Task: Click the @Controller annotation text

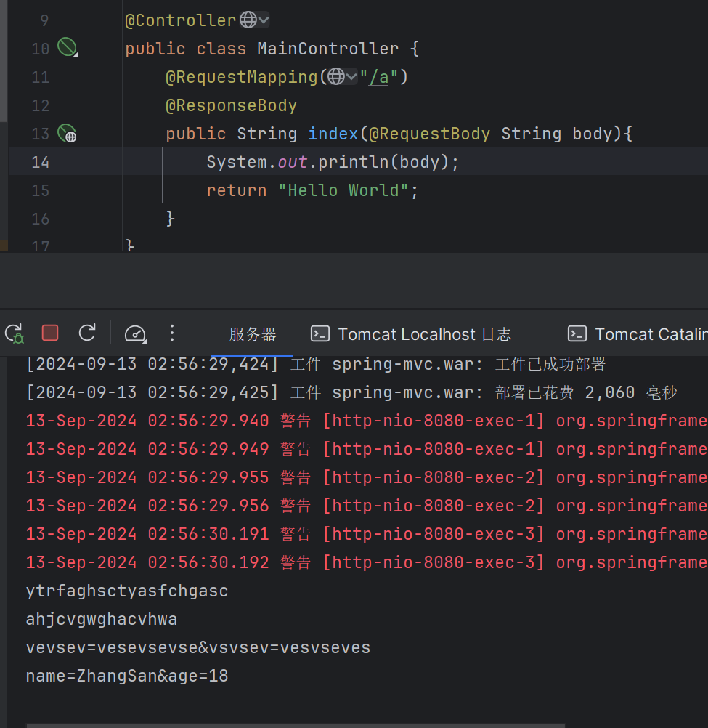Action: pos(181,20)
